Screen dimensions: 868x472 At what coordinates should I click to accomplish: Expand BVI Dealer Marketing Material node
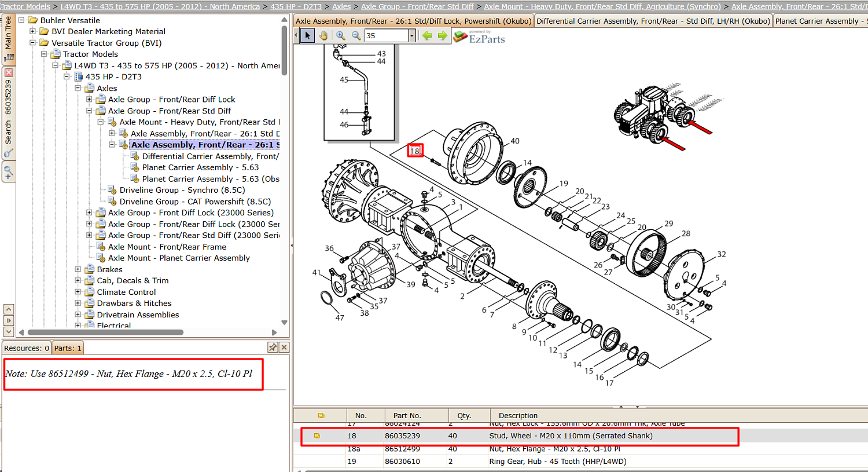(33, 31)
